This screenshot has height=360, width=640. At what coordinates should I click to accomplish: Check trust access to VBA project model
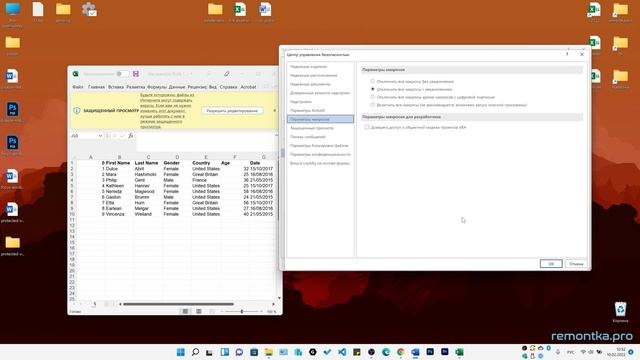click(x=367, y=127)
